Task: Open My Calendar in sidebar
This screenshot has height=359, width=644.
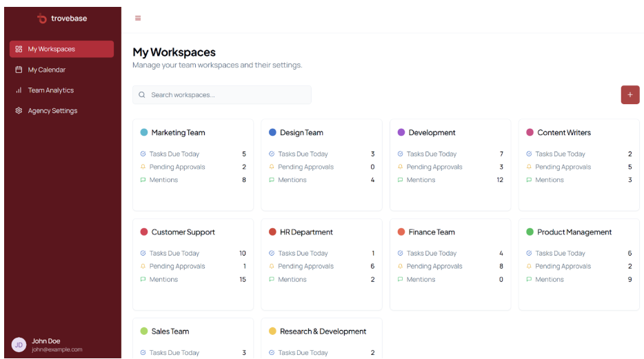Action: (61, 70)
